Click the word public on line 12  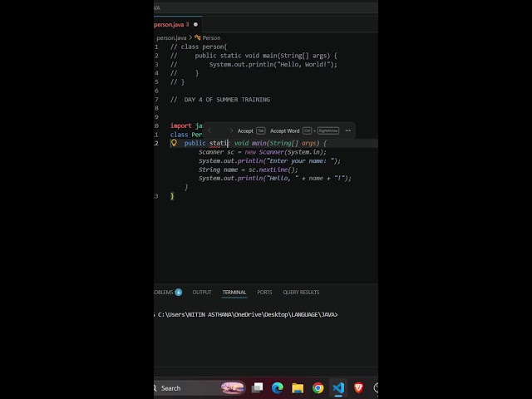click(x=195, y=143)
